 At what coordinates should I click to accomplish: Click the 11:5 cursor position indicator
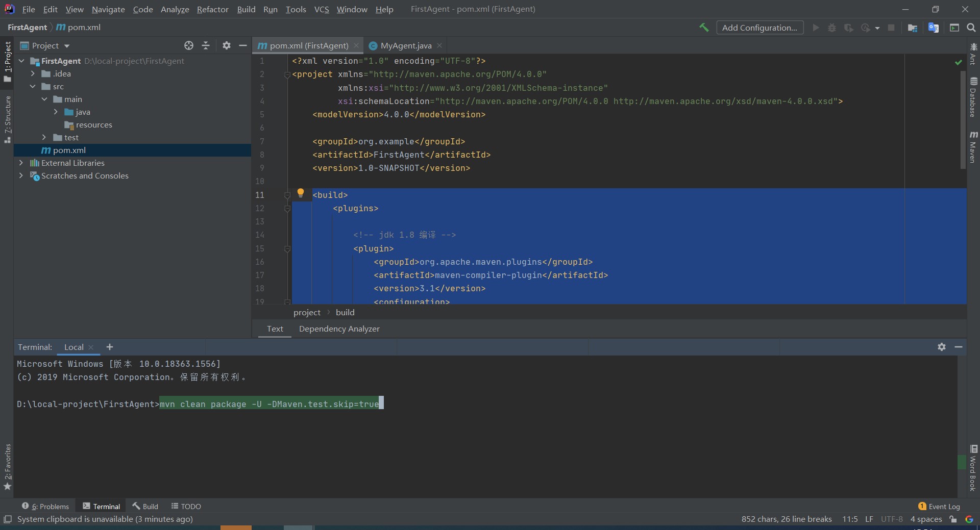tap(850, 519)
